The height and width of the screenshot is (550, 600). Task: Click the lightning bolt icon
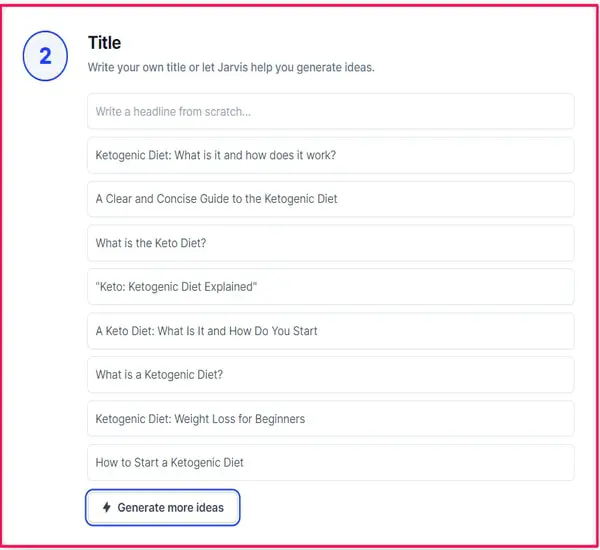[x=107, y=508]
